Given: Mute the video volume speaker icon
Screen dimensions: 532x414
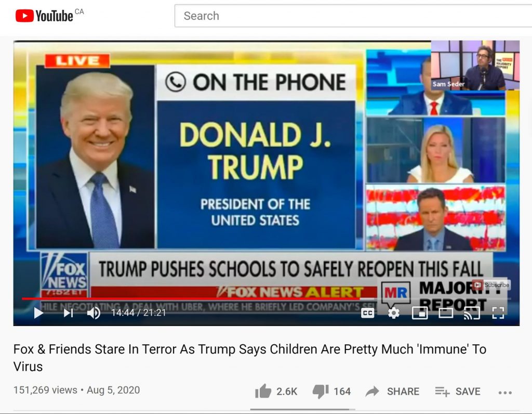Looking at the screenshot, I should (94, 313).
